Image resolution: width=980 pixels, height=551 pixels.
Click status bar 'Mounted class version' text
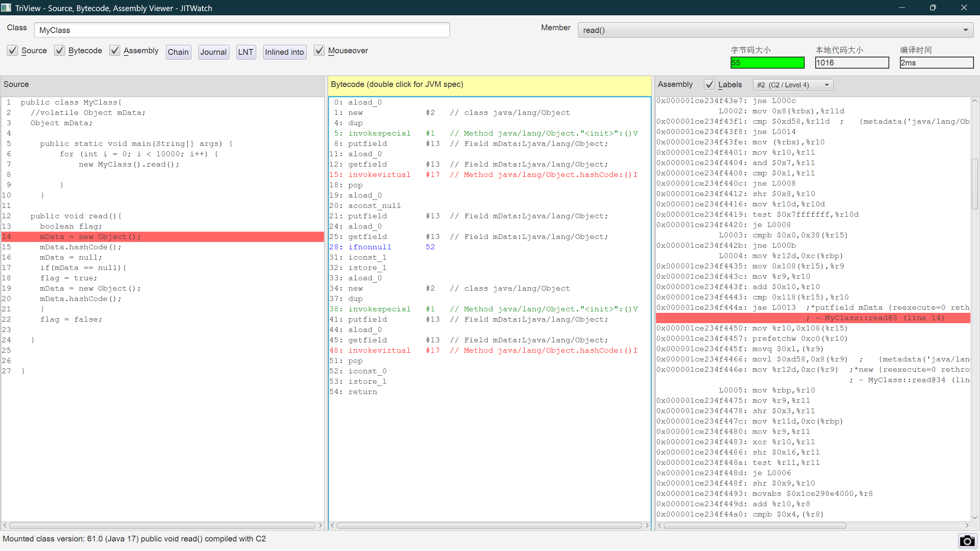(134, 539)
